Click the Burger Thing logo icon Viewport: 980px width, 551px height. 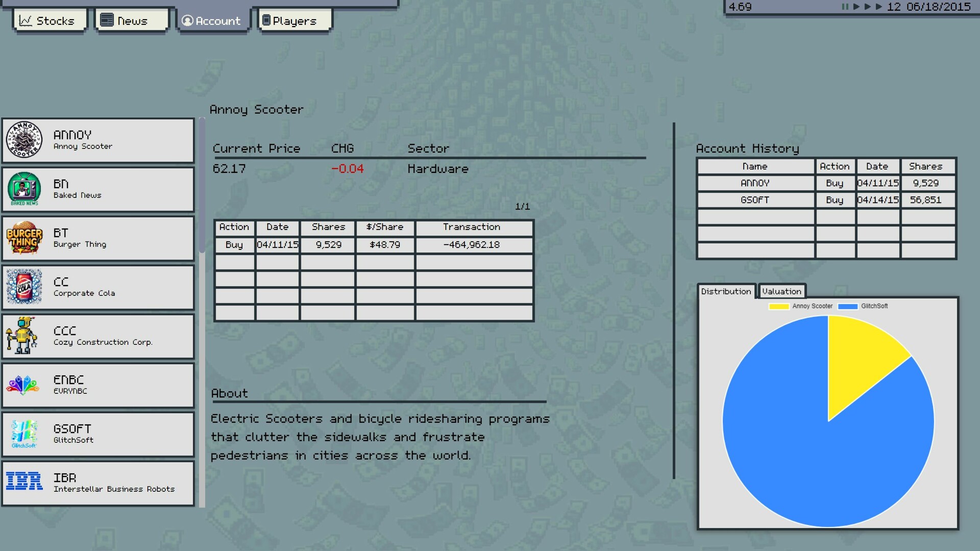pyautogui.click(x=24, y=238)
